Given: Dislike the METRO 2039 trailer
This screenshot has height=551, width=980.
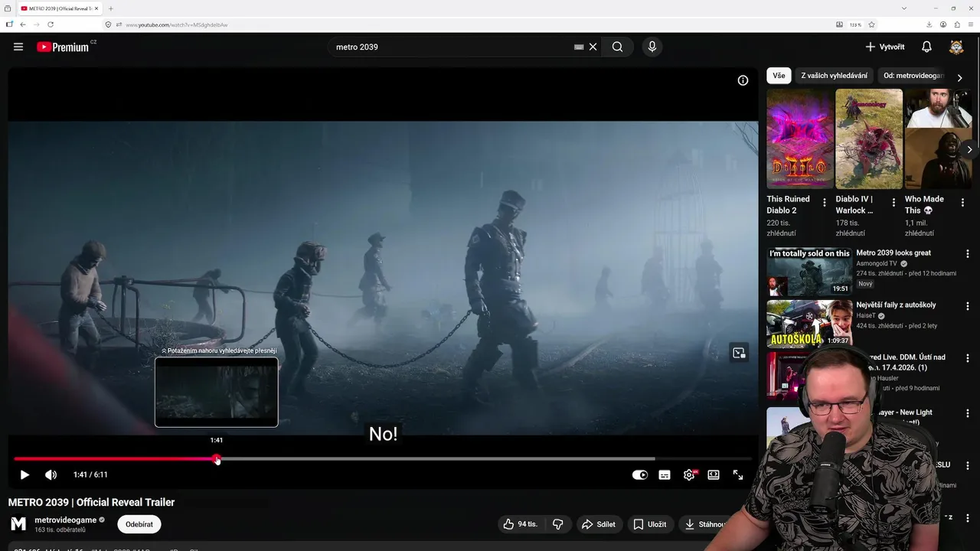Looking at the screenshot, I should coord(557,524).
